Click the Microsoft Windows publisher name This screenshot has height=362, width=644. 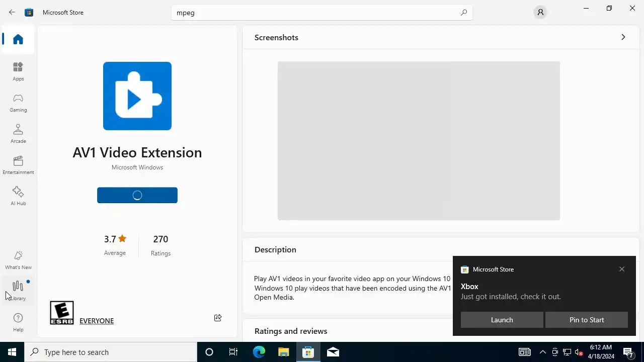137,167
